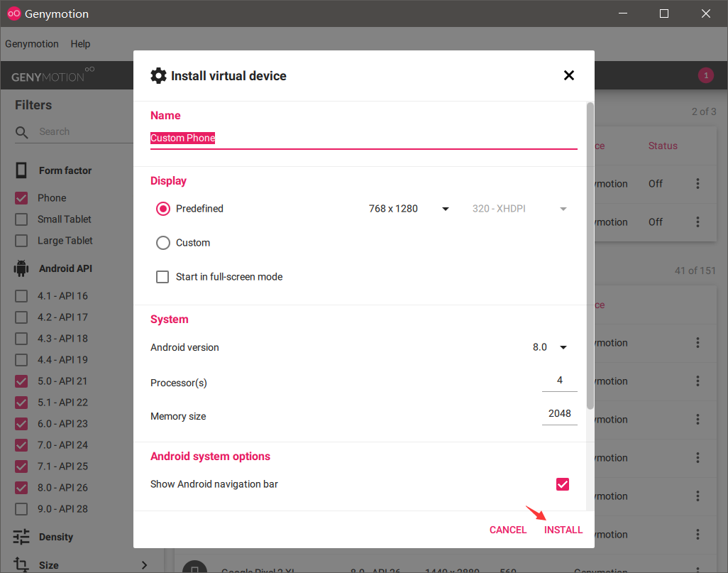Viewport: 728px width, 573px height.
Task: Uncheck the 5.1 - API 22 filter
Action: [21, 403]
